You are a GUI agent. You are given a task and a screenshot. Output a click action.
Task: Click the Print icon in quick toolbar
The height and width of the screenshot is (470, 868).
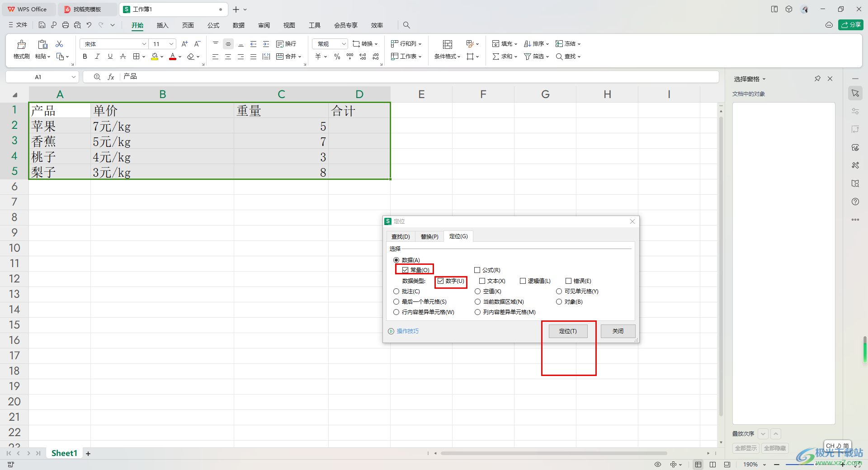[x=66, y=25]
